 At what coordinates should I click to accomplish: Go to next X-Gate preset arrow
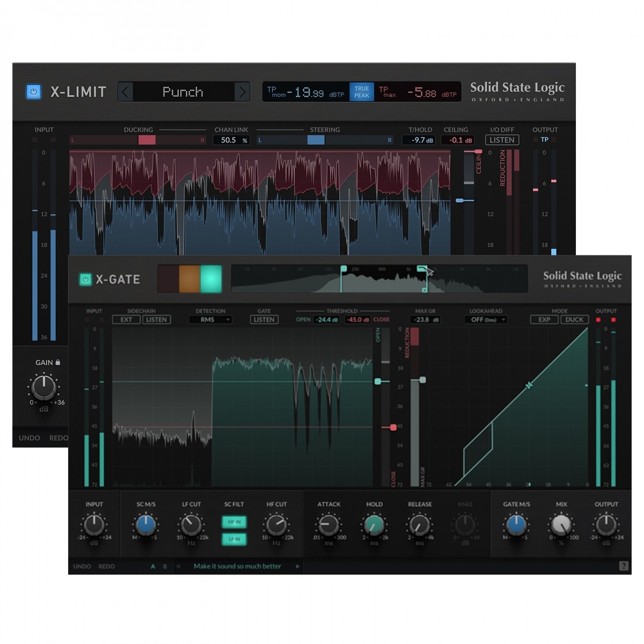click(x=297, y=566)
